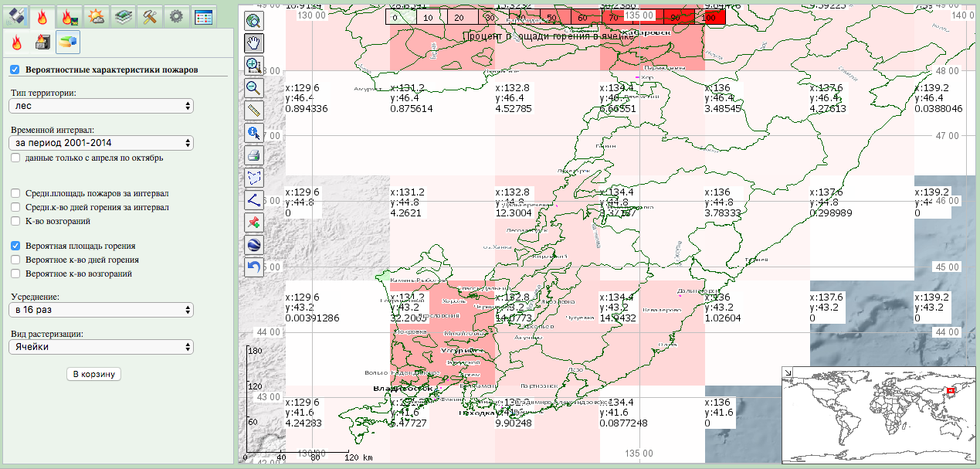Pick the ruler measurement tool

253,110
